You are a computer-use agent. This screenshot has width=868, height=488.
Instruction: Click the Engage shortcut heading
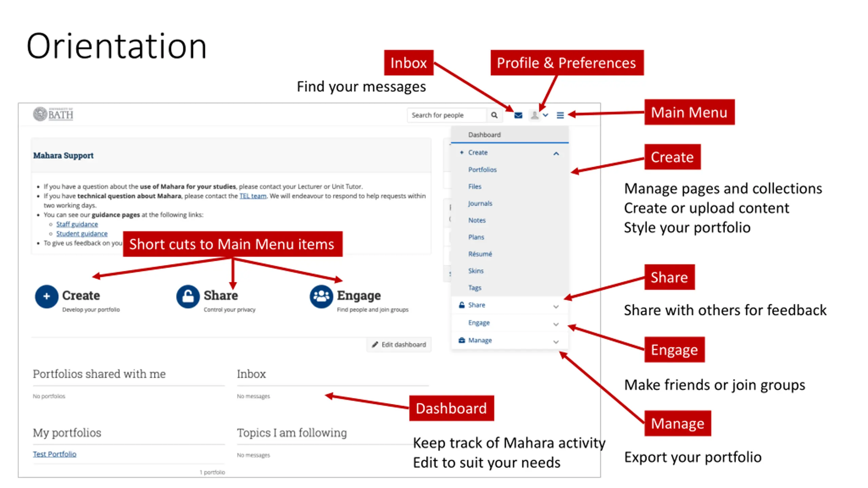coord(358,295)
